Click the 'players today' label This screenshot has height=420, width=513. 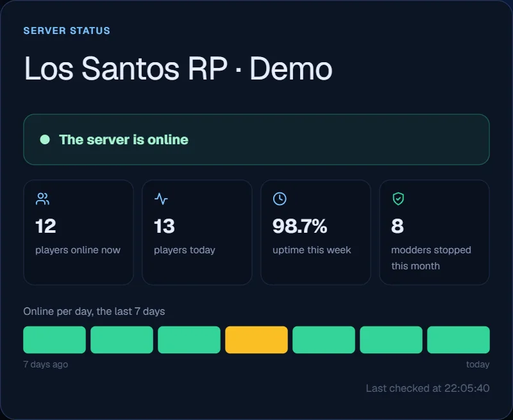pyautogui.click(x=185, y=250)
